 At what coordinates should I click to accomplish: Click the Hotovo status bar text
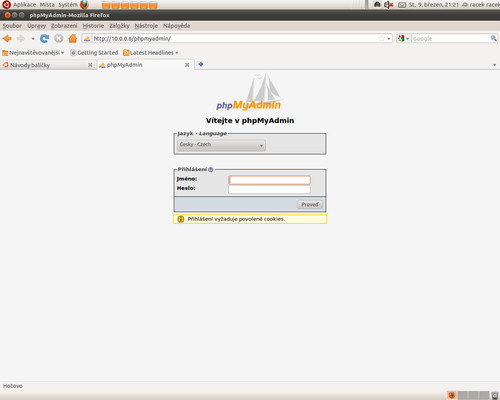click(x=13, y=386)
